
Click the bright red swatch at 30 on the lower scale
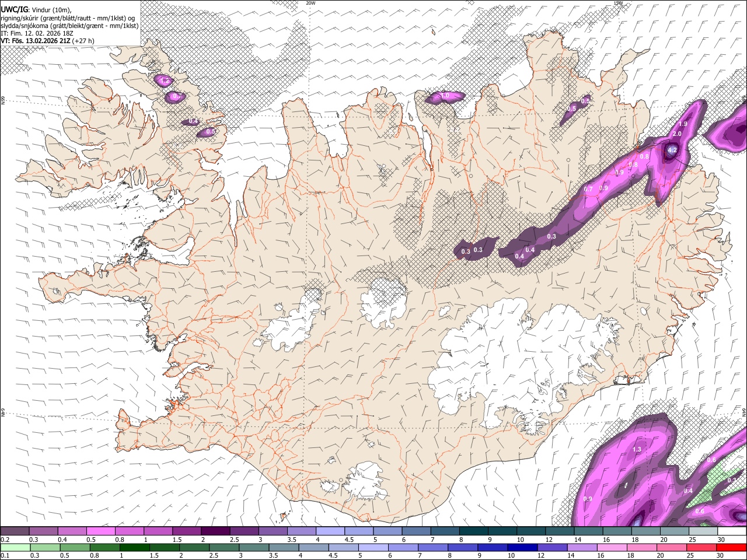[x=731, y=547]
